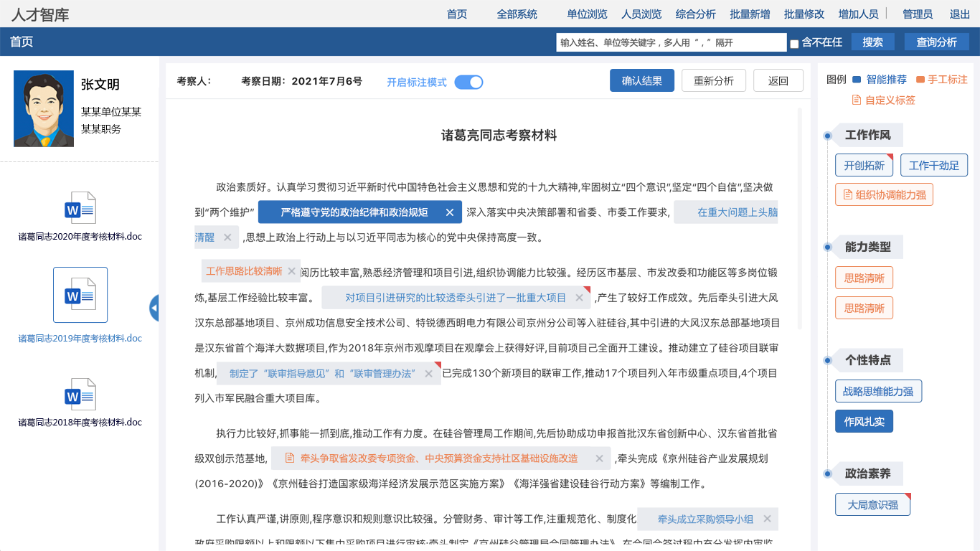The width and height of the screenshot is (980, 551).
Task: Click the document vertical scrollbar
Action: click(x=800, y=219)
